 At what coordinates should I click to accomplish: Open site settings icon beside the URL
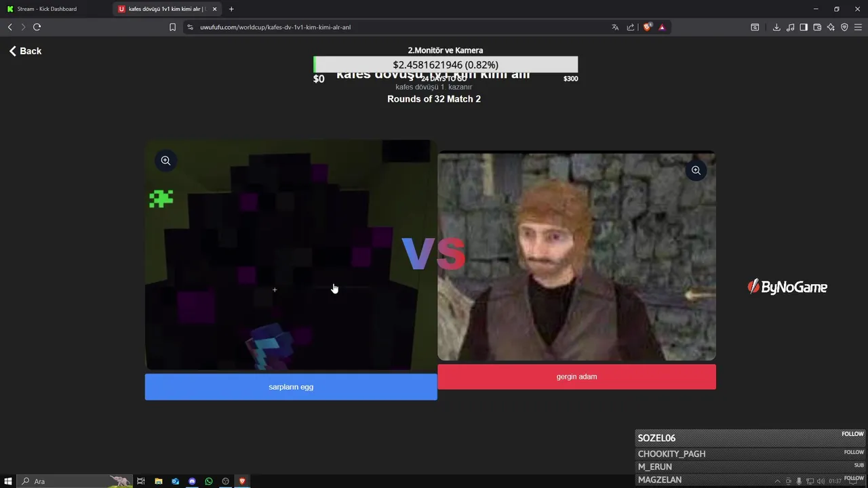(x=190, y=27)
